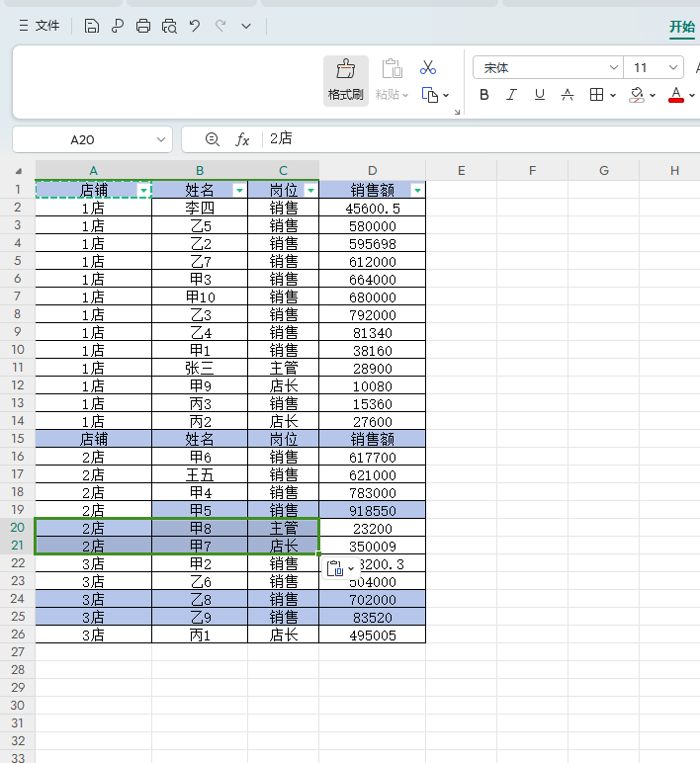Image resolution: width=700 pixels, height=763 pixels.
Task: Toggle Italic formatting
Action: (511, 95)
